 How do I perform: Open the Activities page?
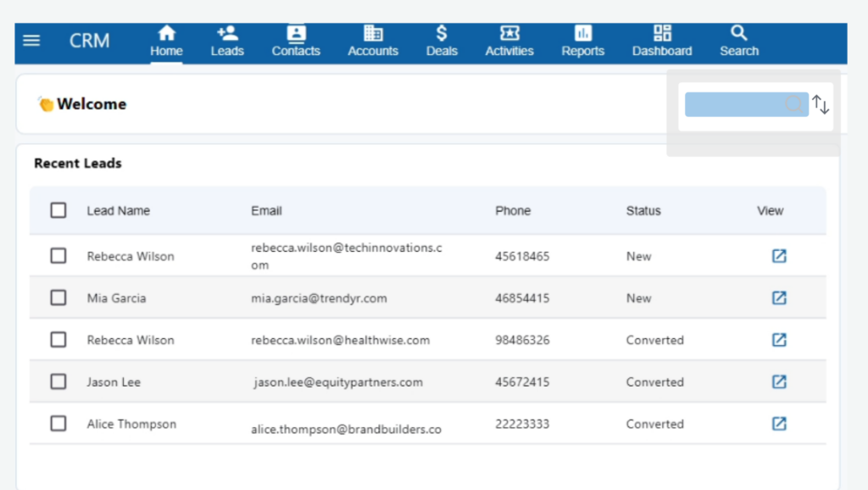coord(509,42)
